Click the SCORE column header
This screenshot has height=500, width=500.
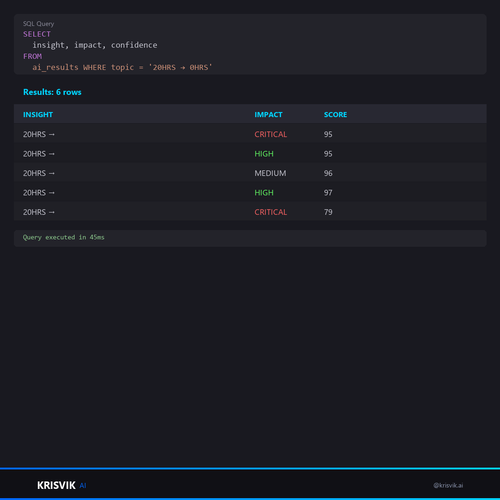(335, 115)
